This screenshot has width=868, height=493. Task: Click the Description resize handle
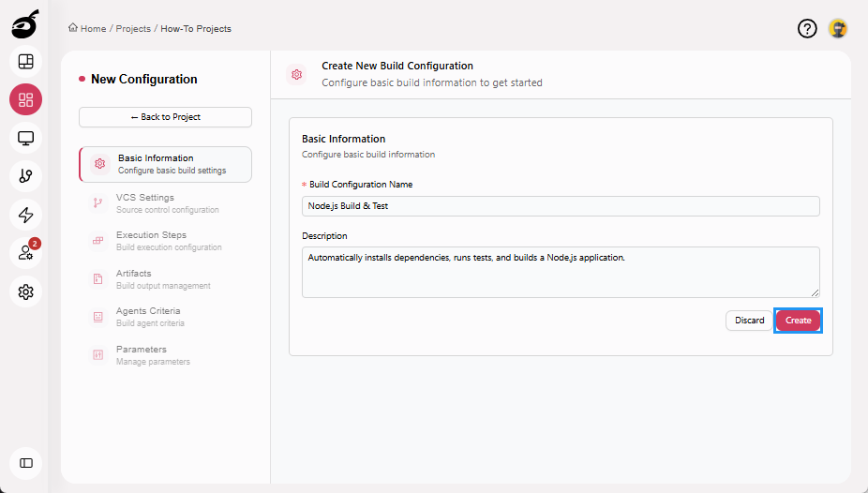[x=815, y=292]
